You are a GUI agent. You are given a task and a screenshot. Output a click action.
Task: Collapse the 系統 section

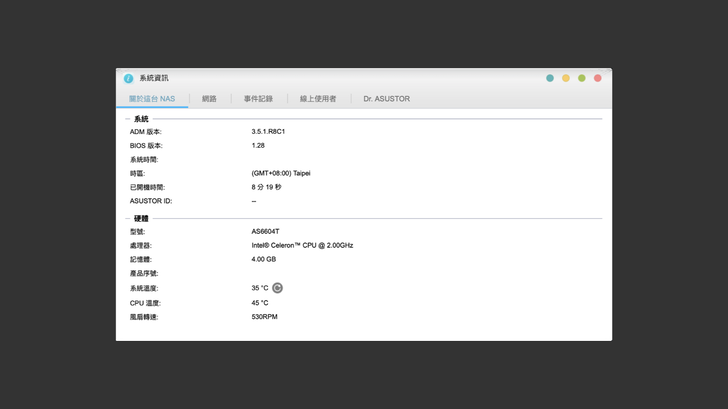[140, 119]
